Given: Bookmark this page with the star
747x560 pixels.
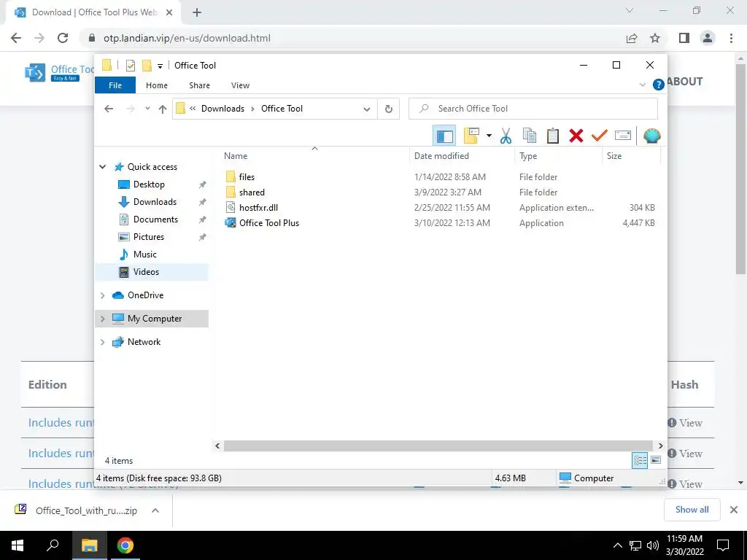Looking at the screenshot, I should (x=655, y=38).
